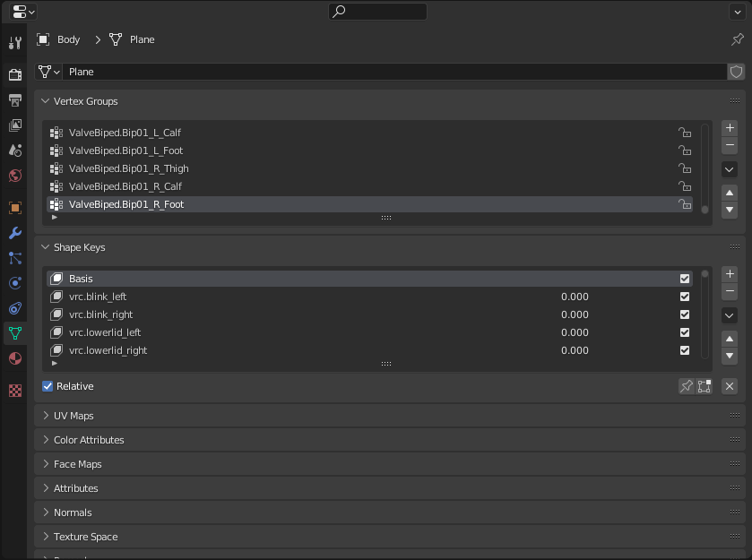Image resolution: width=752 pixels, height=560 pixels.
Task: Toggle lock on ValveBiped.Bip01_L_Calf group
Action: 685,133
